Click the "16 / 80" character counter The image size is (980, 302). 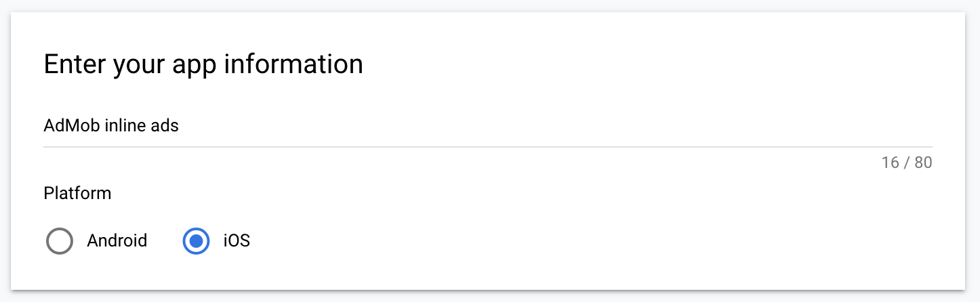pyautogui.click(x=907, y=163)
